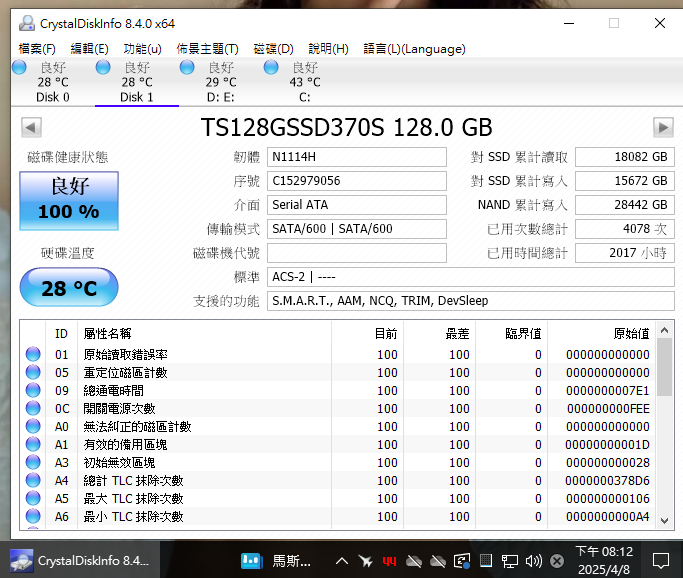Click the ACS-2 standard field
This screenshot has height=578, width=683.
click(471, 277)
